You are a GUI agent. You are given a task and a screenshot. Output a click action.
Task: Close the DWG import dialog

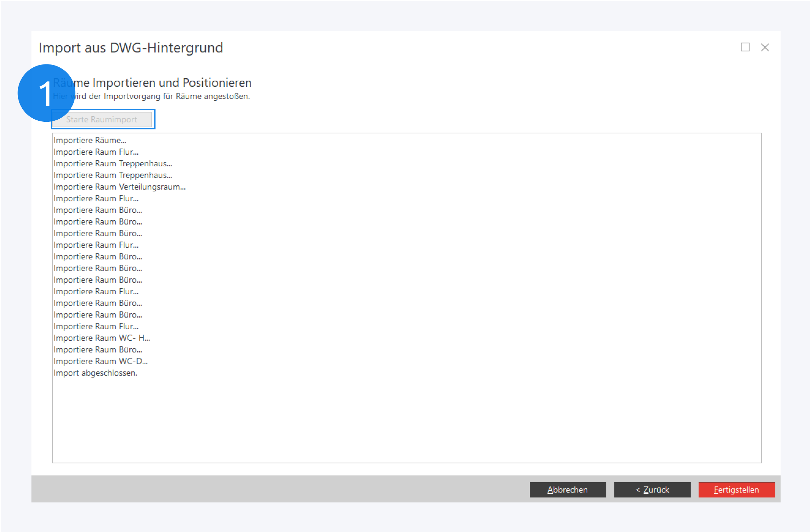(x=765, y=47)
